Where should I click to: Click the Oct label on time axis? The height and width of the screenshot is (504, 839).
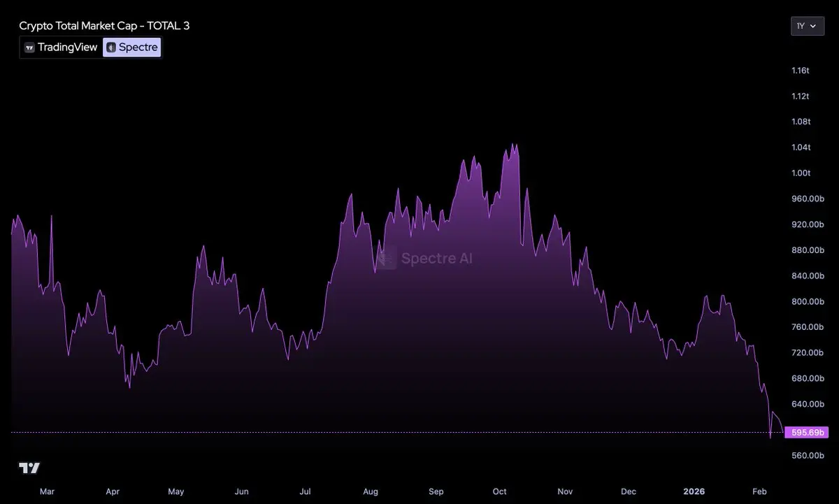[x=500, y=492]
